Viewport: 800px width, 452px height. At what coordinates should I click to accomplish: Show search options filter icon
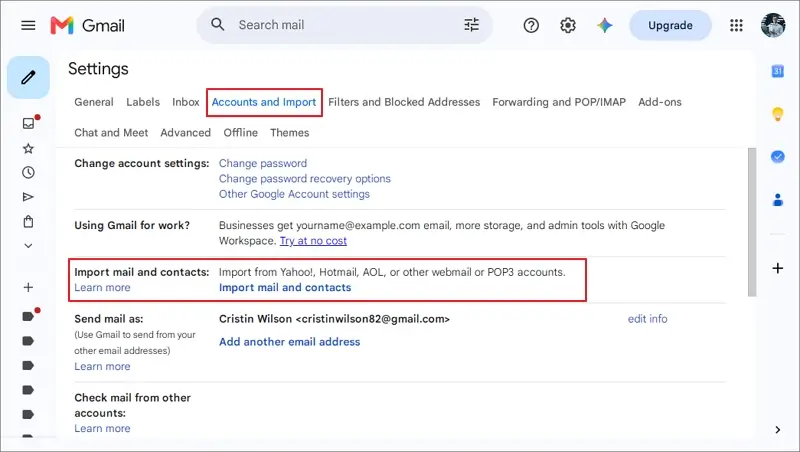(x=471, y=24)
